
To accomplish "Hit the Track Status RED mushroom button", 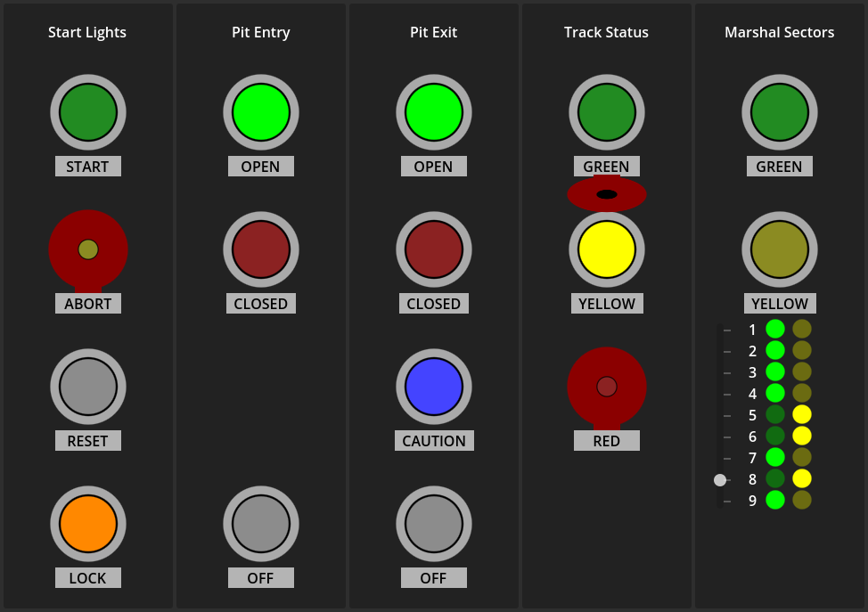I will pos(606,387).
